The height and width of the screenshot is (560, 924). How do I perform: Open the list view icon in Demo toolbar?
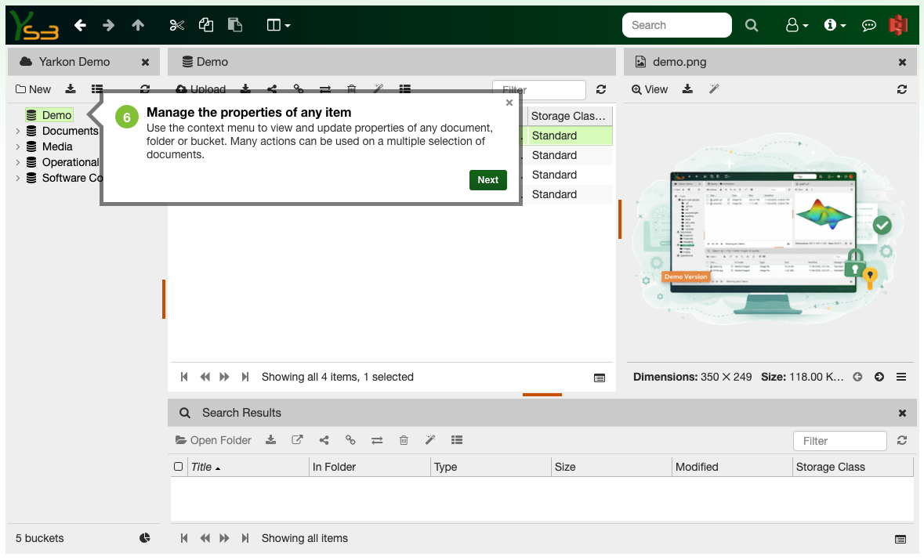pos(405,89)
